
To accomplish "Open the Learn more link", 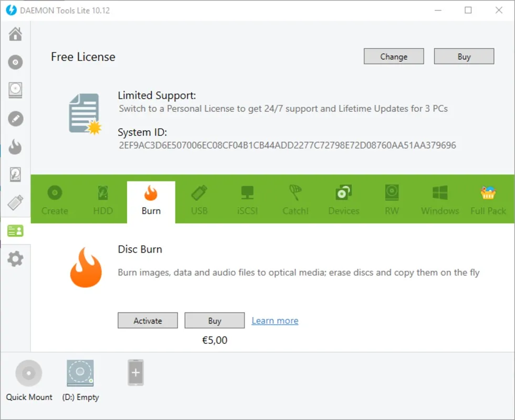I will tap(275, 320).
